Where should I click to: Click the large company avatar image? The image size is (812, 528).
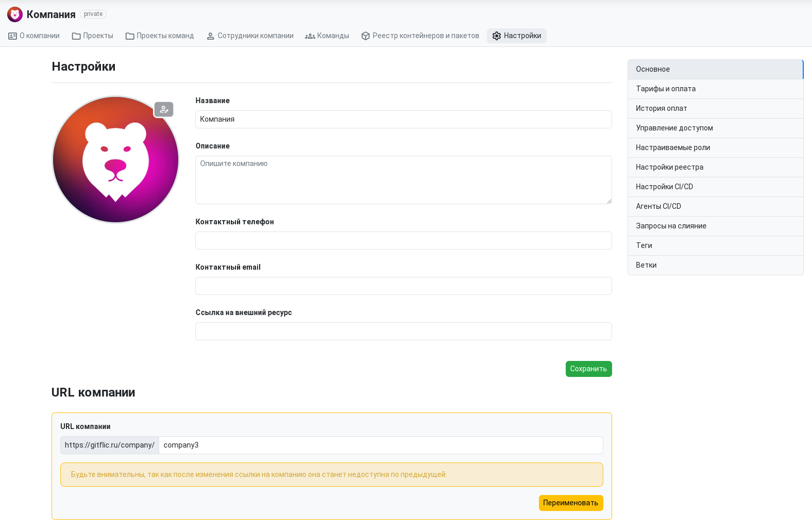[x=116, y=160]
